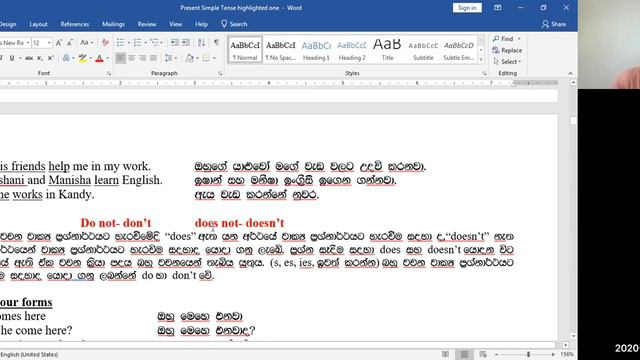Shrink the font size

click(x=70, y=42)
